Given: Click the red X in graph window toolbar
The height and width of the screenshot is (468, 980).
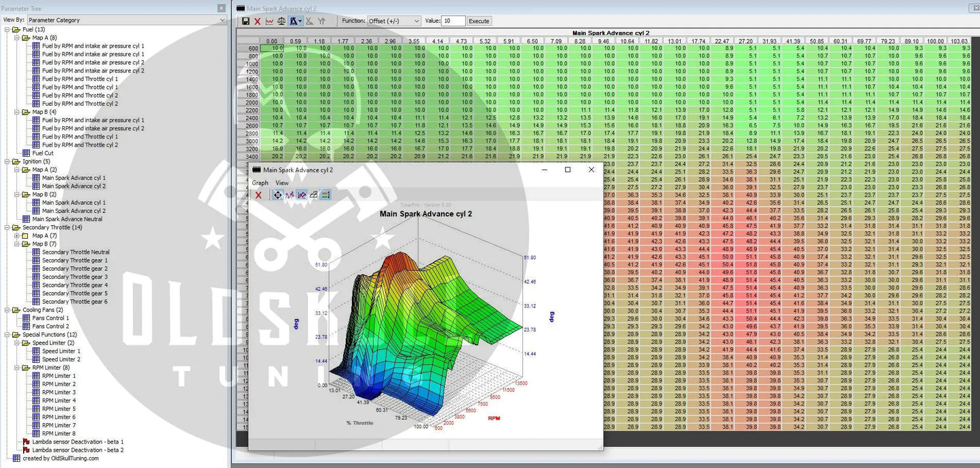Looking at the screenshot, I should [x=258, y=195].
